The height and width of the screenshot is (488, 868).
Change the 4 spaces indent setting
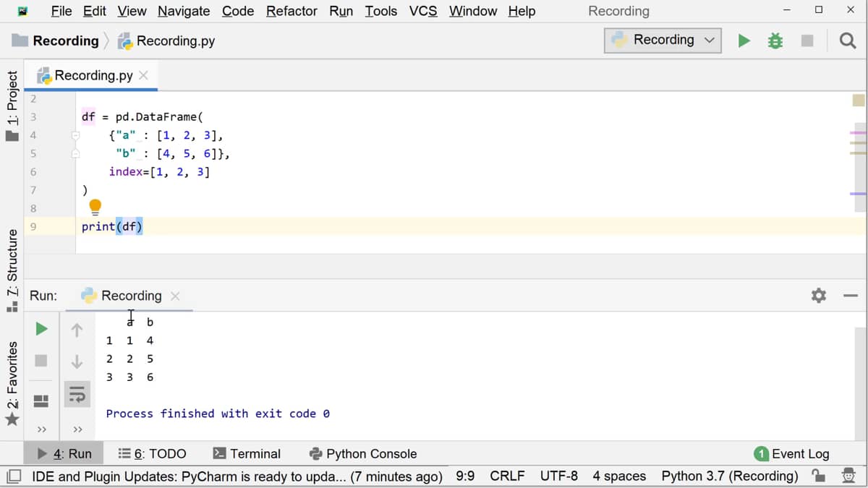(x=619, y=476)
